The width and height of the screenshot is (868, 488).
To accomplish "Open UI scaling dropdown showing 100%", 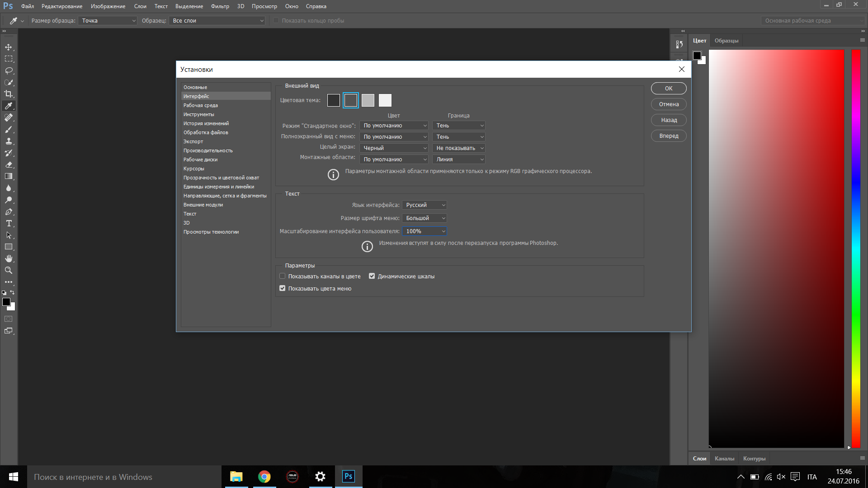I will [425, 231].
